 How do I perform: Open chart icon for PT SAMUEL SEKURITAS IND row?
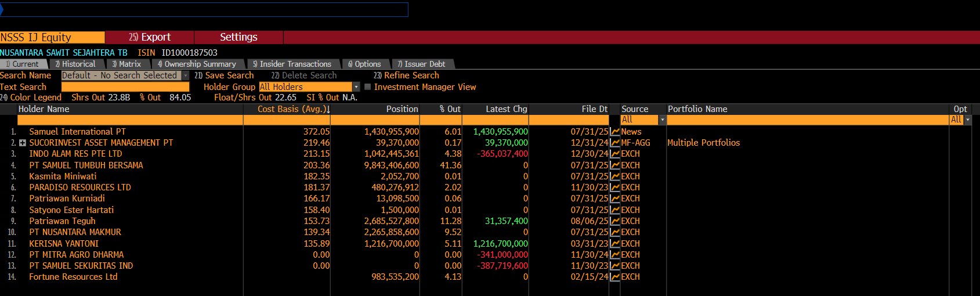615,266
